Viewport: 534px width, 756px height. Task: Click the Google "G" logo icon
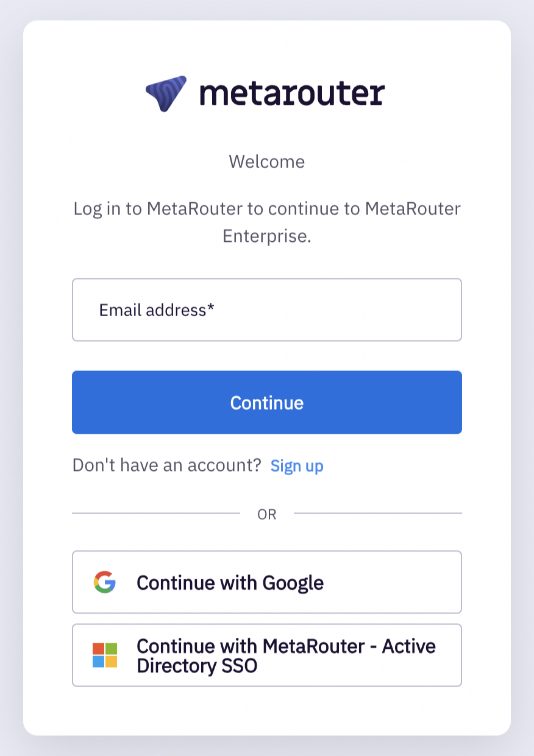[x=105, y=582]
